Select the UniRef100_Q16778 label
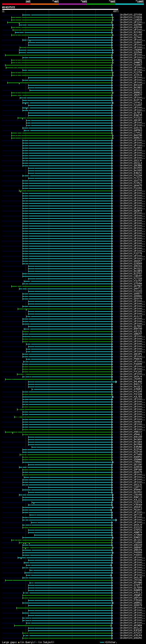The width and height of the screenshot is (146, 644). pos(131,180)
